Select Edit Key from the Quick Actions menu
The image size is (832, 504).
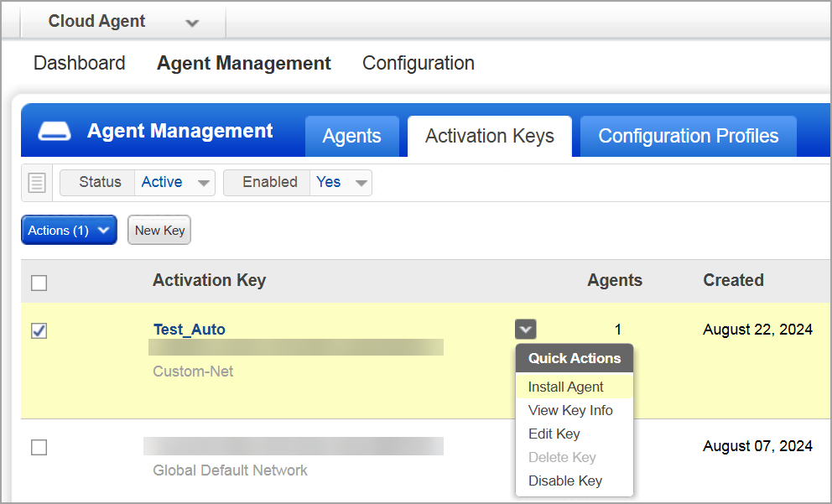[554, 434]
